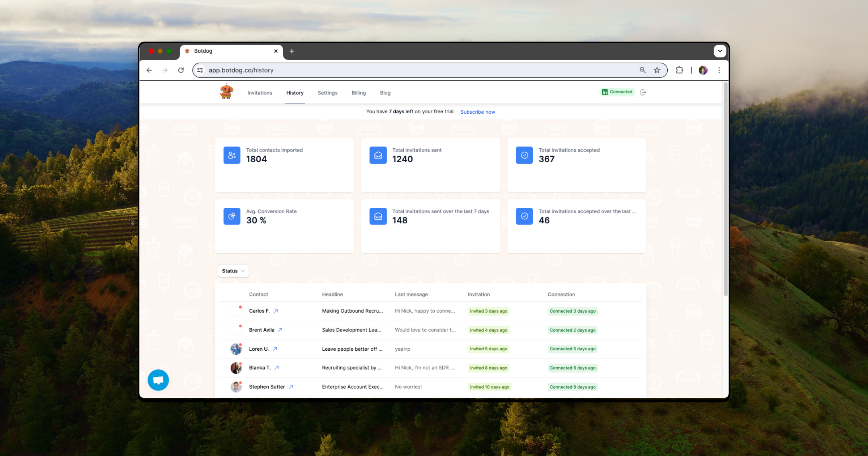
Task: Open Stephen Sutter's external profile arrow
Action: coord(291,387)
